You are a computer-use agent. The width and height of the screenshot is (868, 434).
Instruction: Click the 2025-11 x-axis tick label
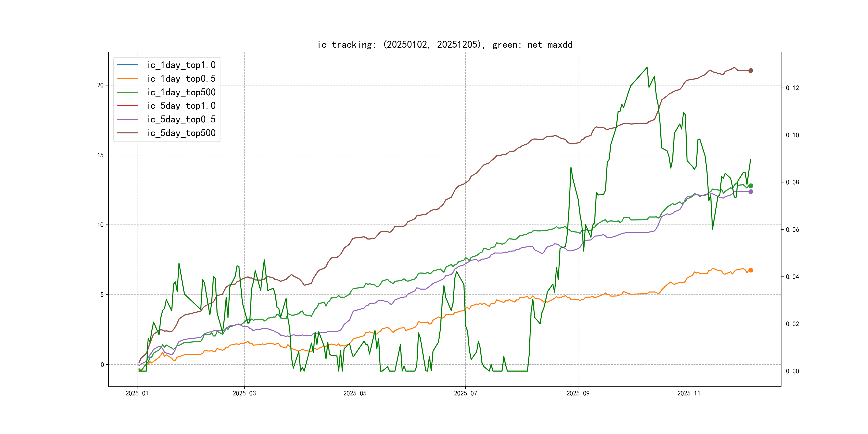click(x=689, y=393)
